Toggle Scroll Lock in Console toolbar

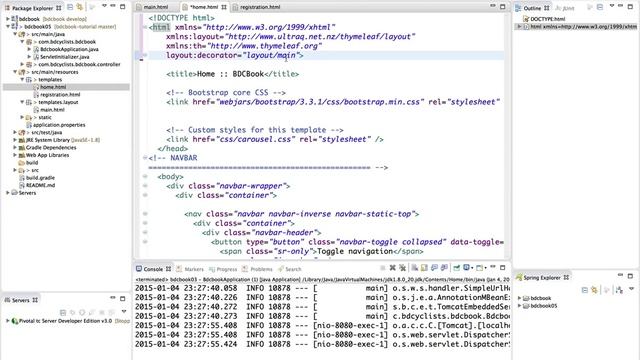point(424,268)
